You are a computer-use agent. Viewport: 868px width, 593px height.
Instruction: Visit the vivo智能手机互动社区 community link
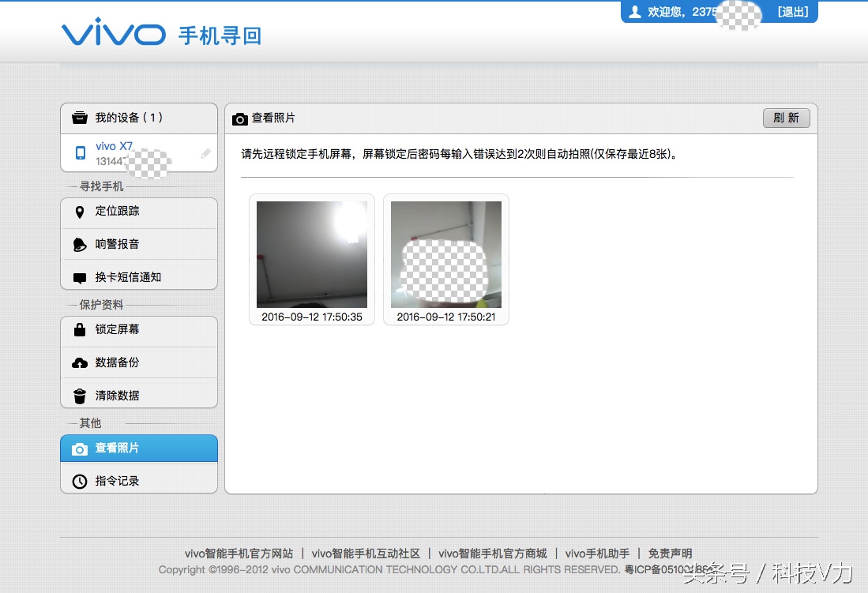368,554
